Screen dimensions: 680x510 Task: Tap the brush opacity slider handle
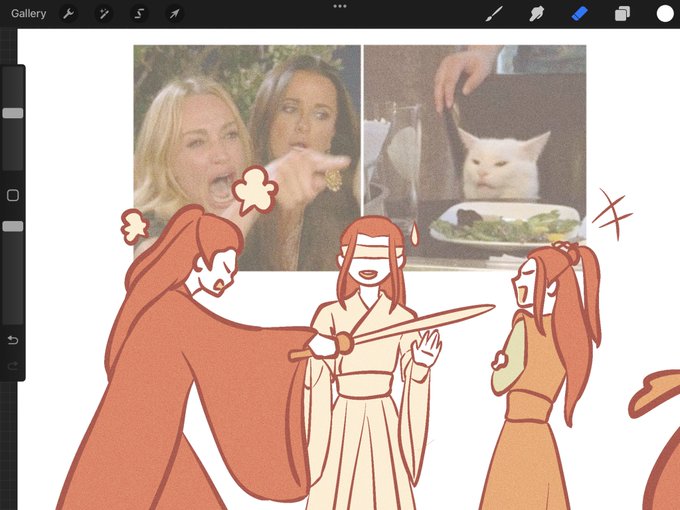[13, 226]
